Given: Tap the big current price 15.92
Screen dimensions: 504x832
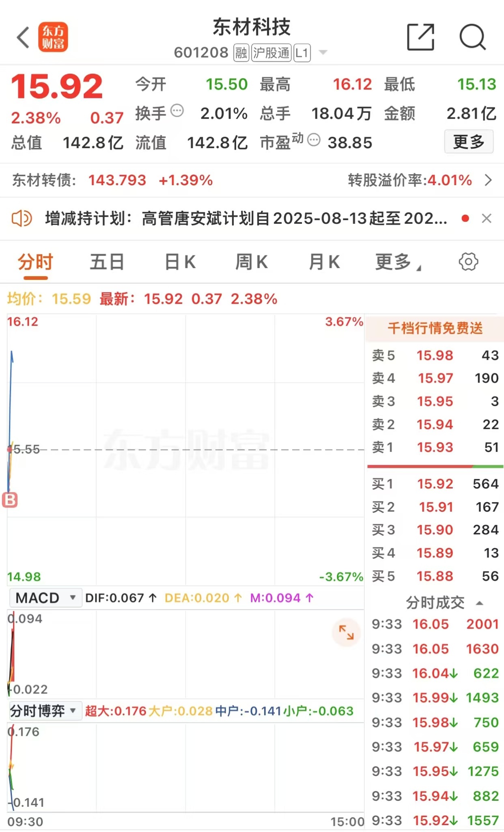Looking at the screenshot, I should click(x=57, y=86).
